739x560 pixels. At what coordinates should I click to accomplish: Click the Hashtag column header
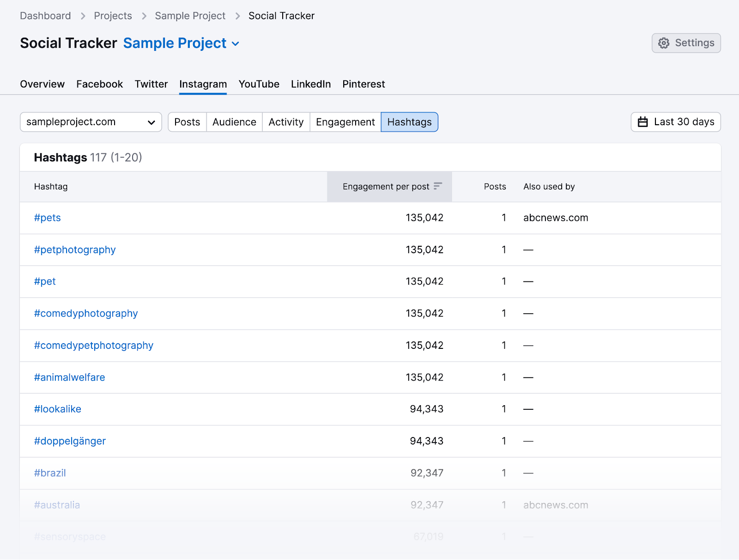(x=51, y=187)
